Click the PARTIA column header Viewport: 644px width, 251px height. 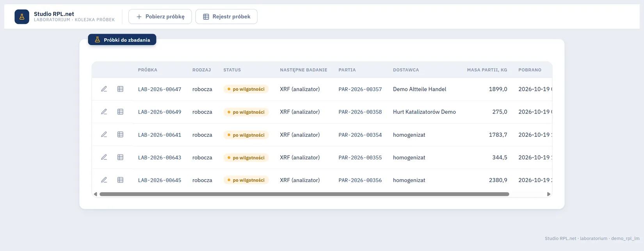coord(347,70)
